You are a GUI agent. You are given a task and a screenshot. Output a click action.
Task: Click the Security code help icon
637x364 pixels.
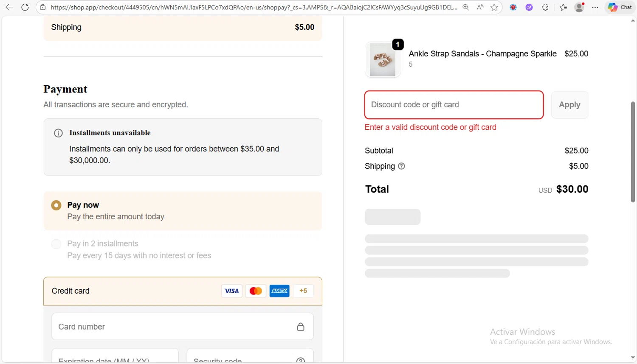(x=301, y=360)
